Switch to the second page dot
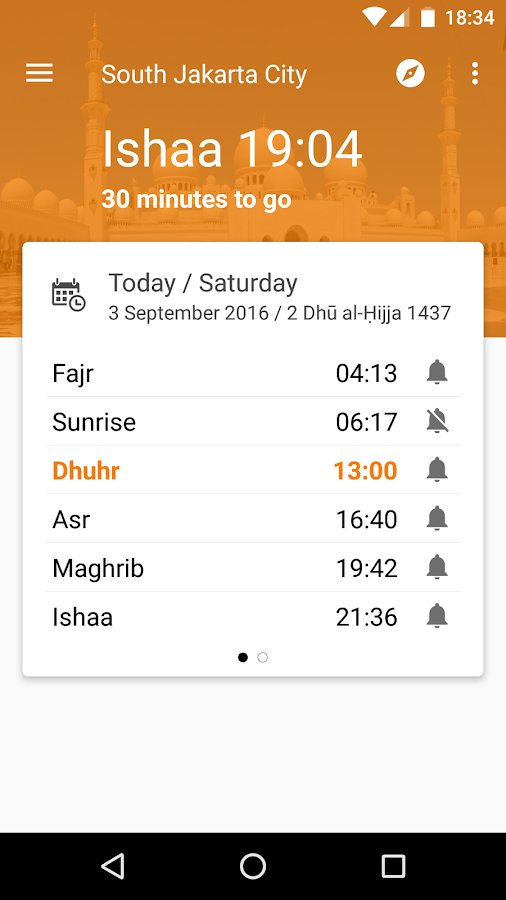This screenshot has width=506, height=900. tap(262, 657)
